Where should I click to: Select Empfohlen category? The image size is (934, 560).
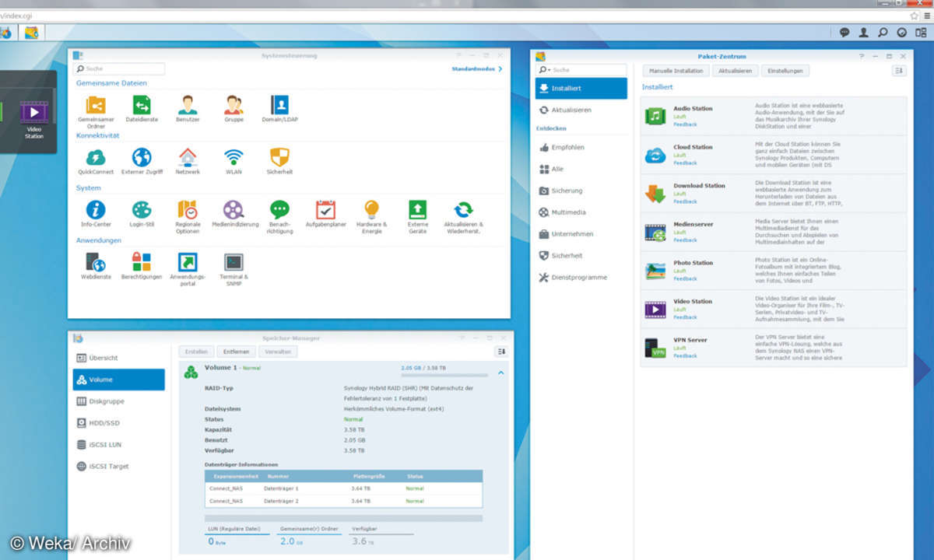[581, 147]
